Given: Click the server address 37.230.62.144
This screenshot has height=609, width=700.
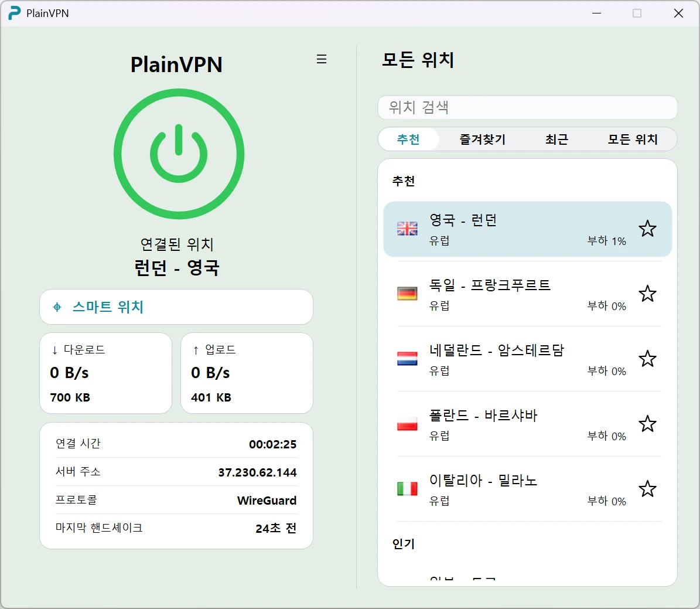Looking at the screenshot, I should [x=257, y=472].
